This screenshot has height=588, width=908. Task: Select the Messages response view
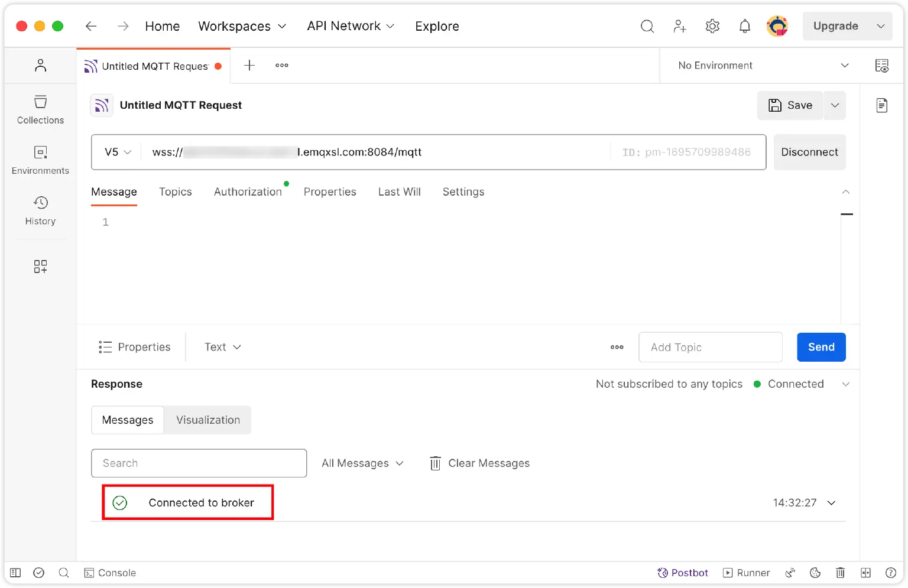(128, 420)
